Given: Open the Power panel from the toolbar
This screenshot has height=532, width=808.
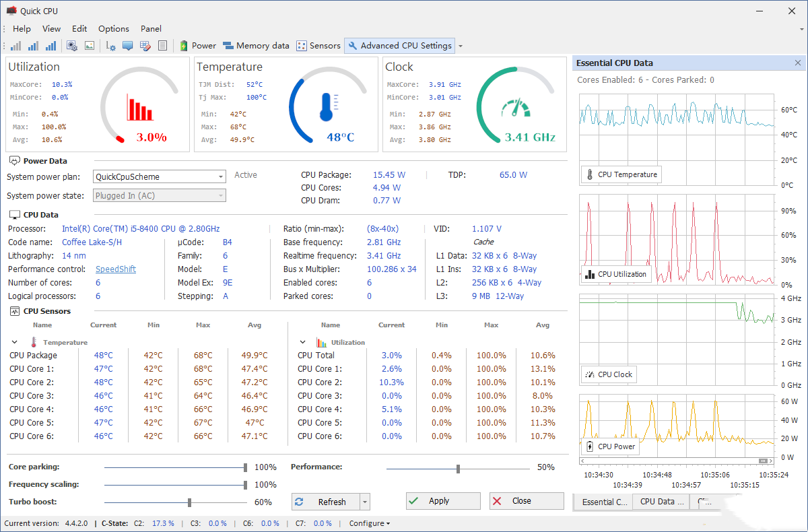Looking at the screenshot, I should point(197,45).
